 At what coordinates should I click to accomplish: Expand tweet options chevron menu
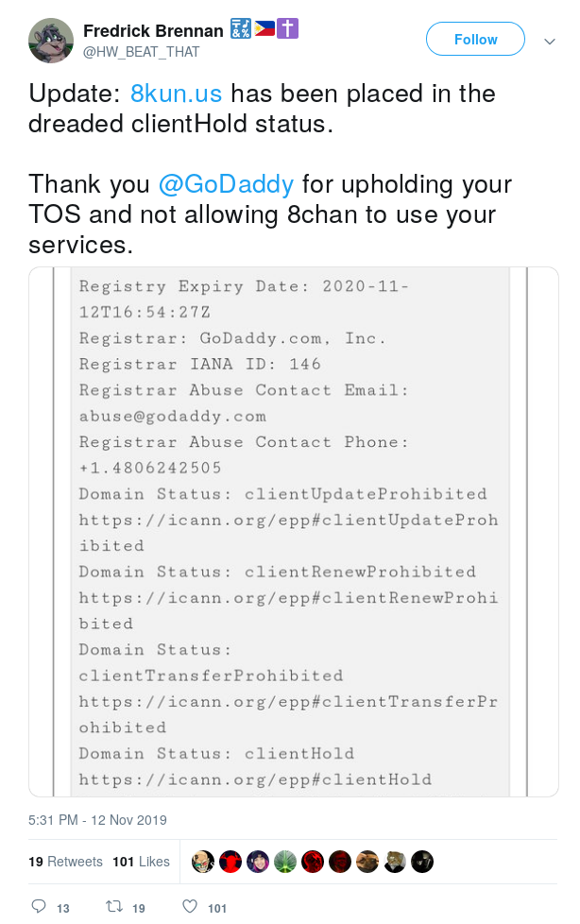[x=550, y=42]
